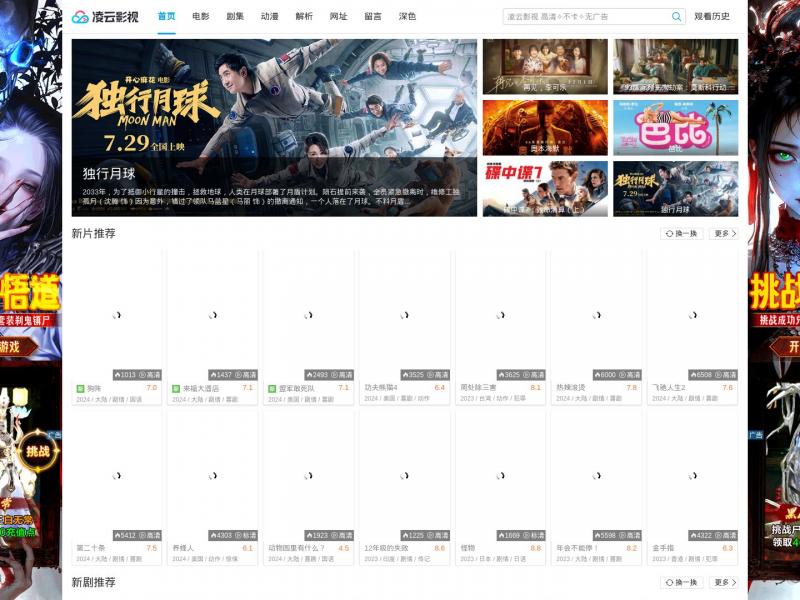Click 更多 in the 新片推荐 section
This screenshot has width=800, height=600.
(724, 234)
